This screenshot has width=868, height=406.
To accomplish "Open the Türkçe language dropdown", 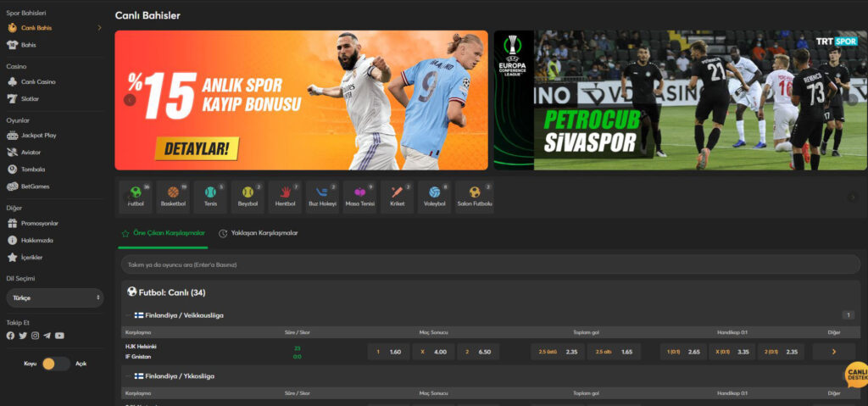I will coord(55,298).
